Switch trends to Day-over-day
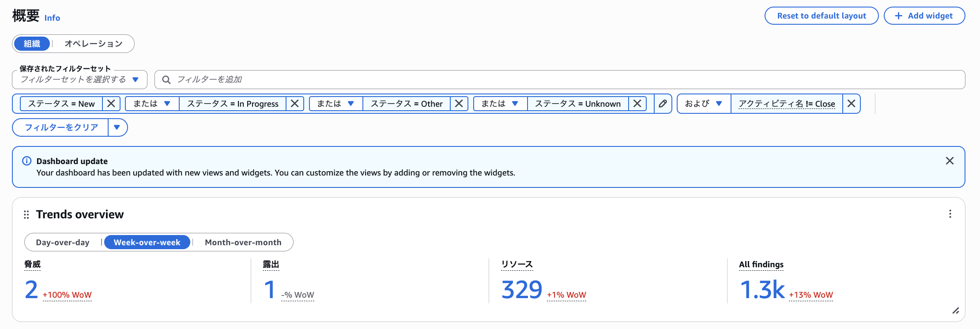 coord(63,243)
